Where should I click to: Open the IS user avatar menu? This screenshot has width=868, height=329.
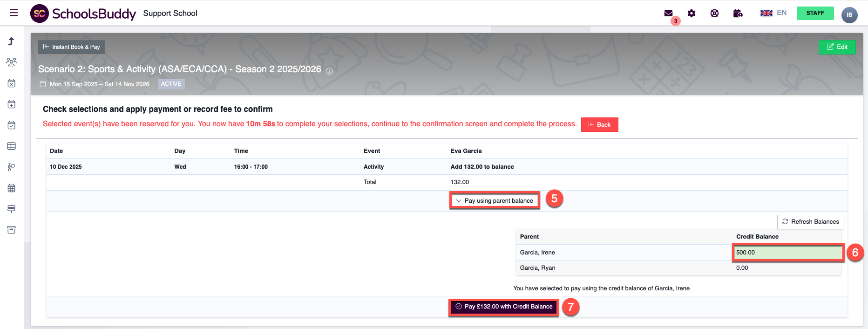pyautogui.click(x=849, y=15)
